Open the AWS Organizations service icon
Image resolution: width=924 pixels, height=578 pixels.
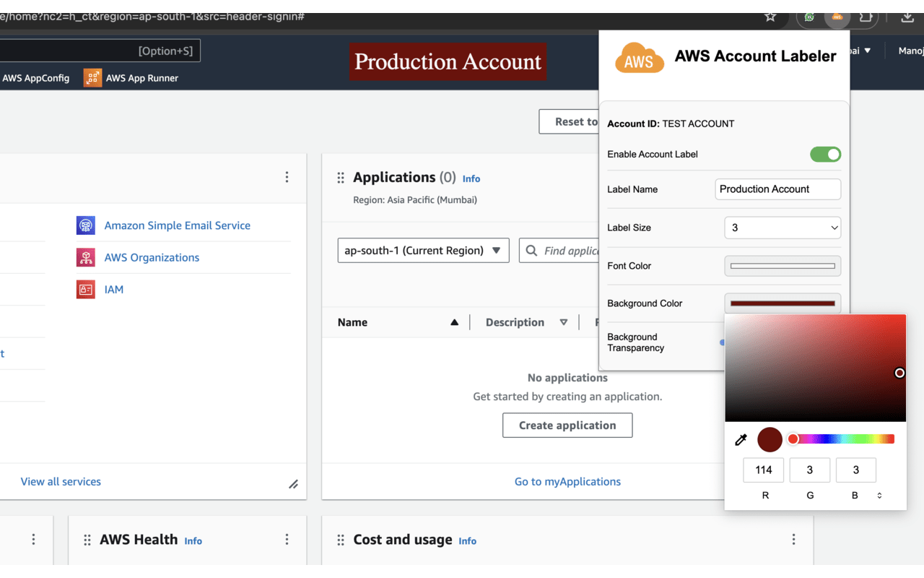(x=85, y=257)
